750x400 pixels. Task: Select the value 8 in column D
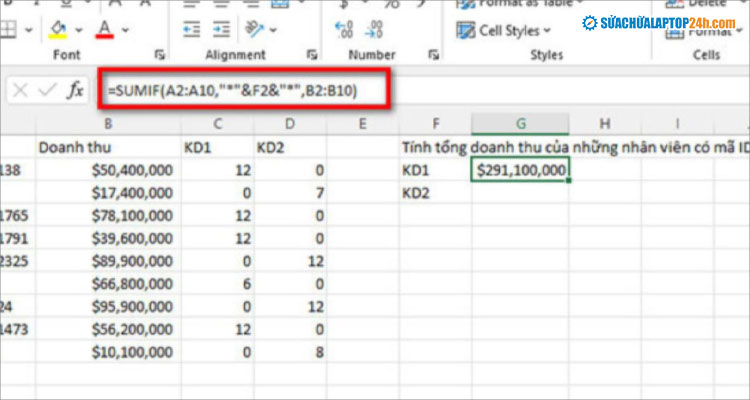[x=290, y=353]
